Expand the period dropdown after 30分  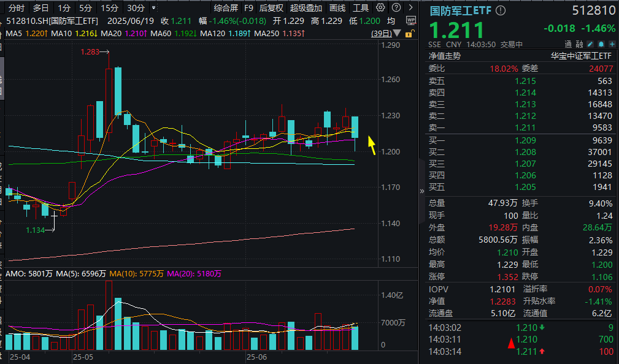tap(153, 8)
